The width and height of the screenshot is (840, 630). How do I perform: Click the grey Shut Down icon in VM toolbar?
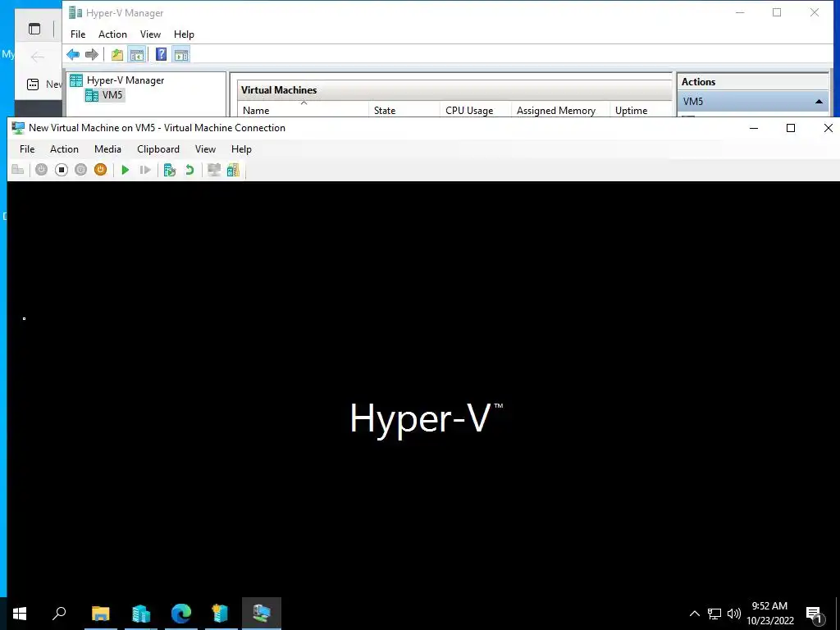80,170
